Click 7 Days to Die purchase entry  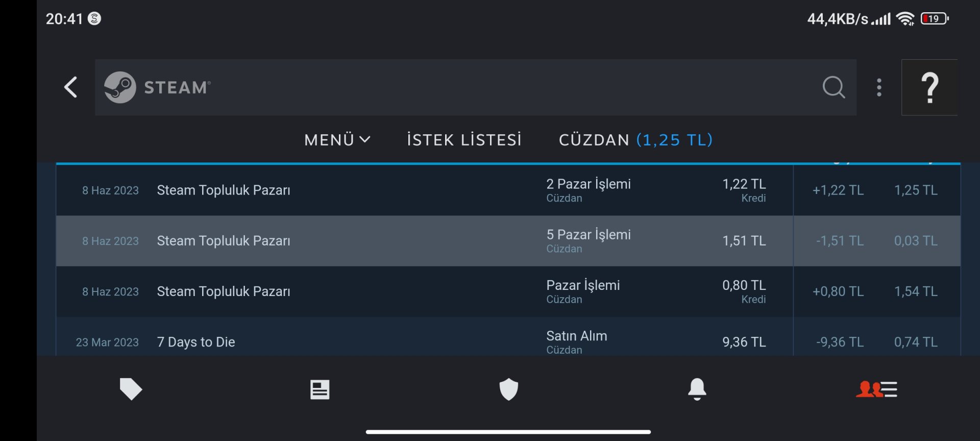pos(196,342)
